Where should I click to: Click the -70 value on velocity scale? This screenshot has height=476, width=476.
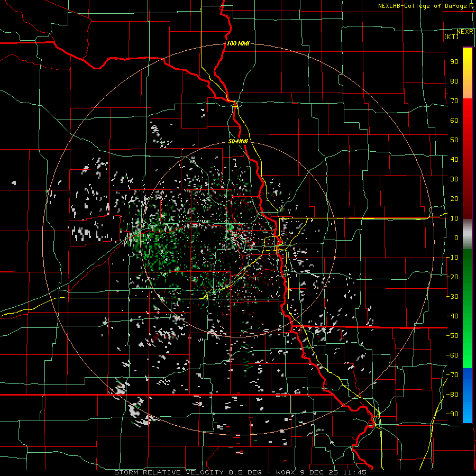point(452,375)
